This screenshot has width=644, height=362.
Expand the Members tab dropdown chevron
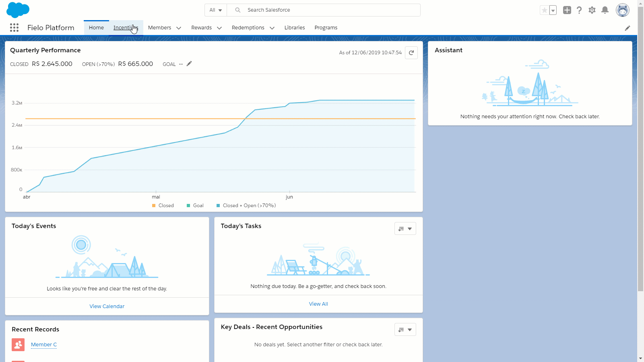tap(179, 28)
